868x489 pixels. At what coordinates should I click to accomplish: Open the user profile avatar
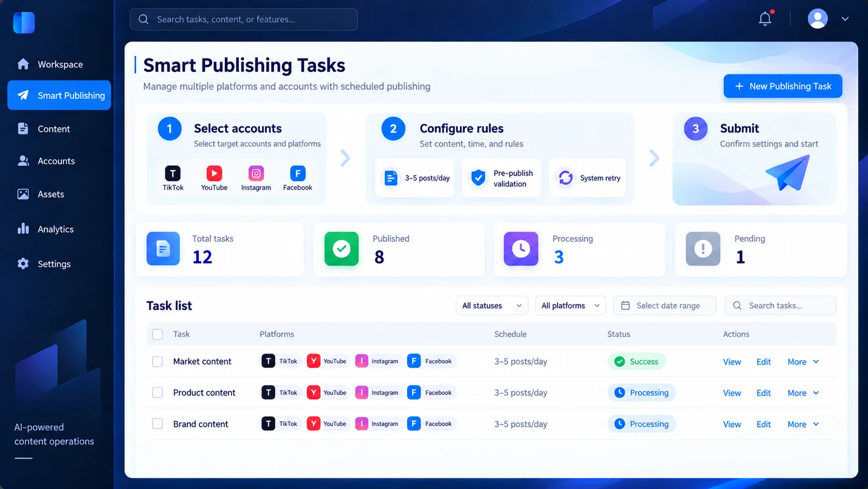[x=818, y=18]
